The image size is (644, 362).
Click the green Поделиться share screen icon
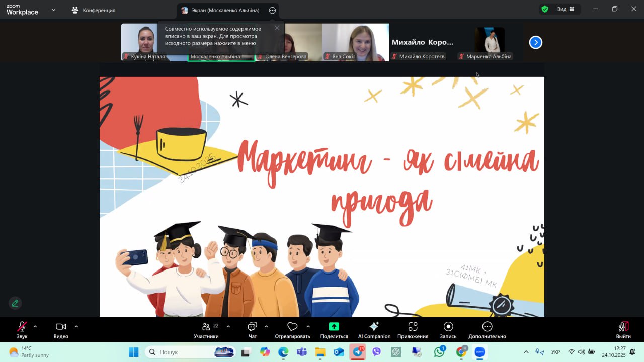coord(334,326)
